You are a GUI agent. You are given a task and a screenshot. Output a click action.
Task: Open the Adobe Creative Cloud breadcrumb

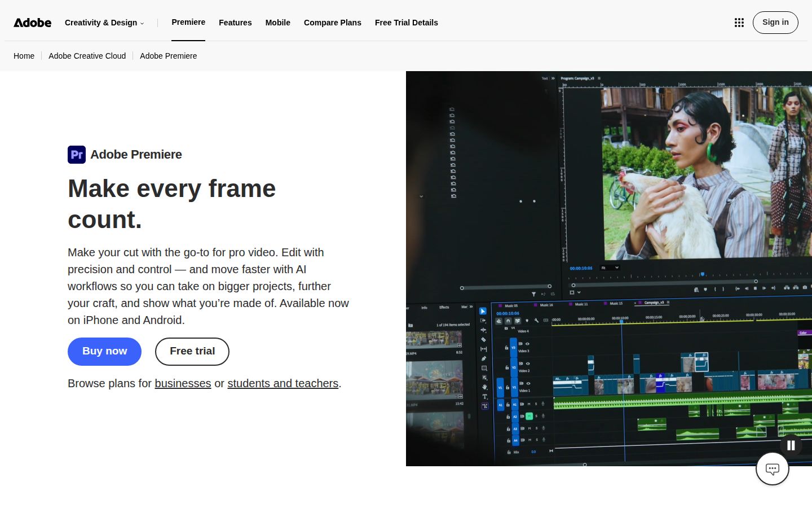coord(87,56)
